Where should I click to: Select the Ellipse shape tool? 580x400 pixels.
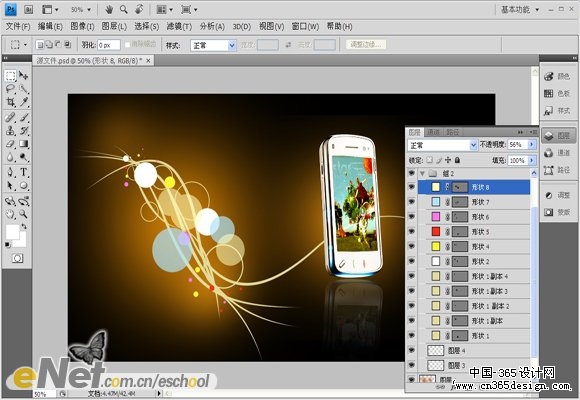coord(24,186)
